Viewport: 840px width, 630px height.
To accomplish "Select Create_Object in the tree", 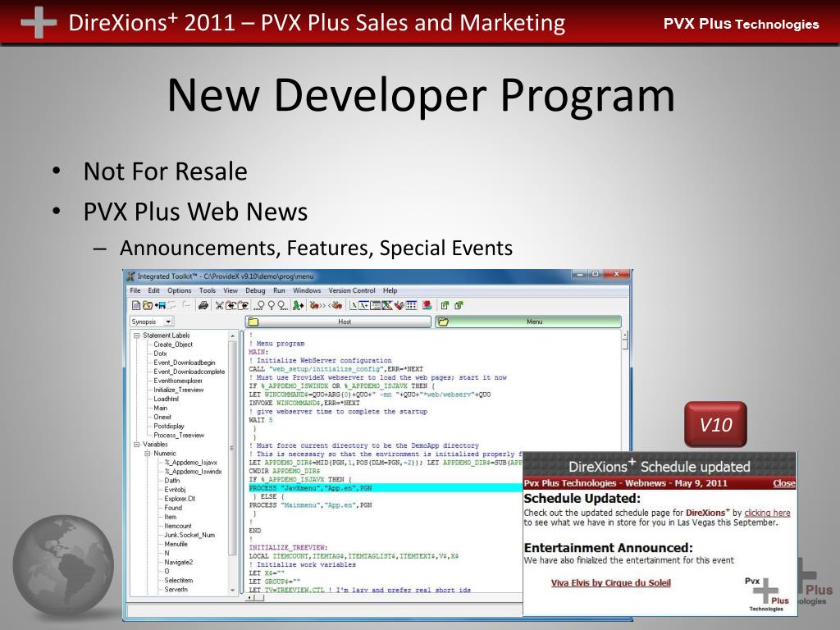I will (x=173, y=345).
